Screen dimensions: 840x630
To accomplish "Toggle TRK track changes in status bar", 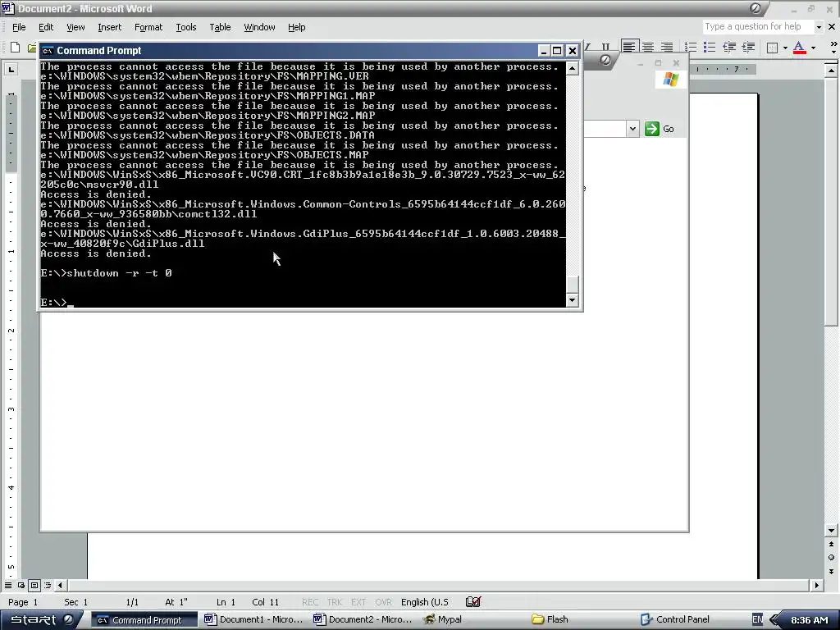I will tap(335, 602).
